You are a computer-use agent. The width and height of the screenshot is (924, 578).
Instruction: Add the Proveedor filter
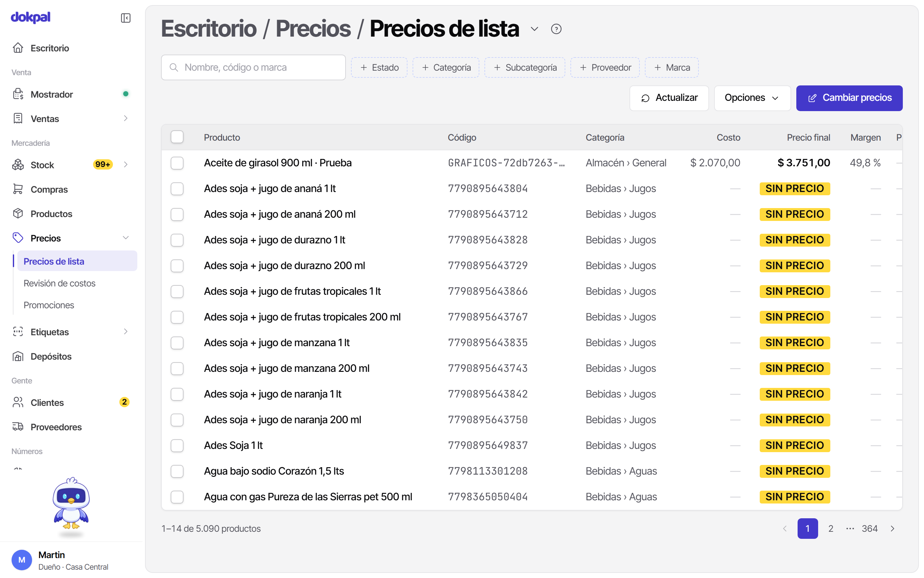(x=605, y=68)
